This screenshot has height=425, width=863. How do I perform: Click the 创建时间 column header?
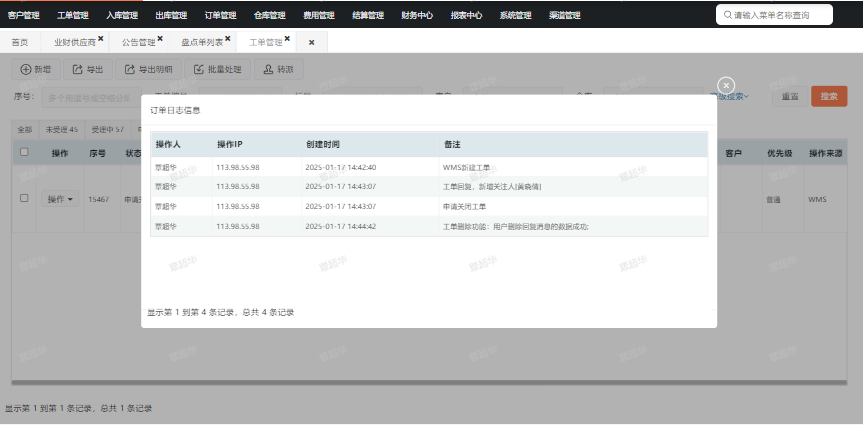pyautogui.click(x=323, y=144)
